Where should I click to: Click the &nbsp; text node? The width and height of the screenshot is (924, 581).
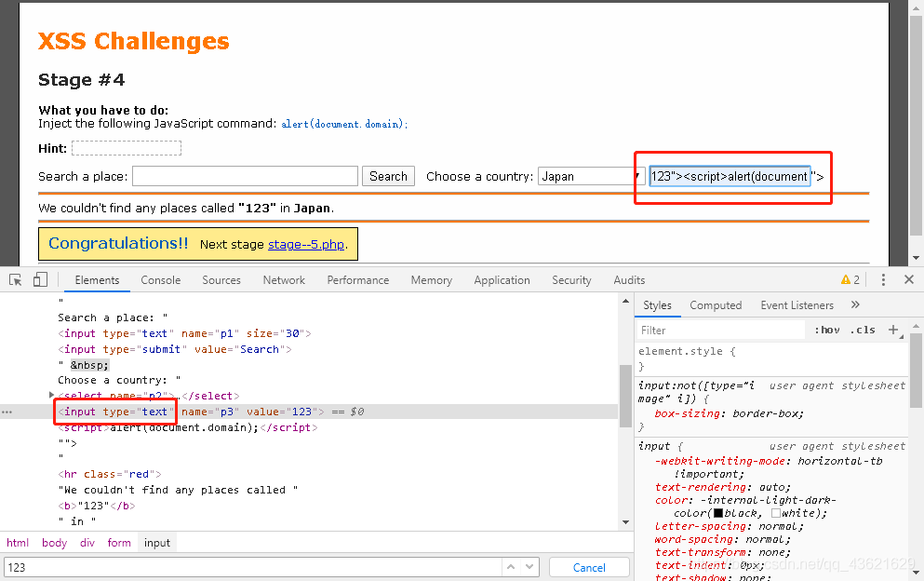(89, 365)
